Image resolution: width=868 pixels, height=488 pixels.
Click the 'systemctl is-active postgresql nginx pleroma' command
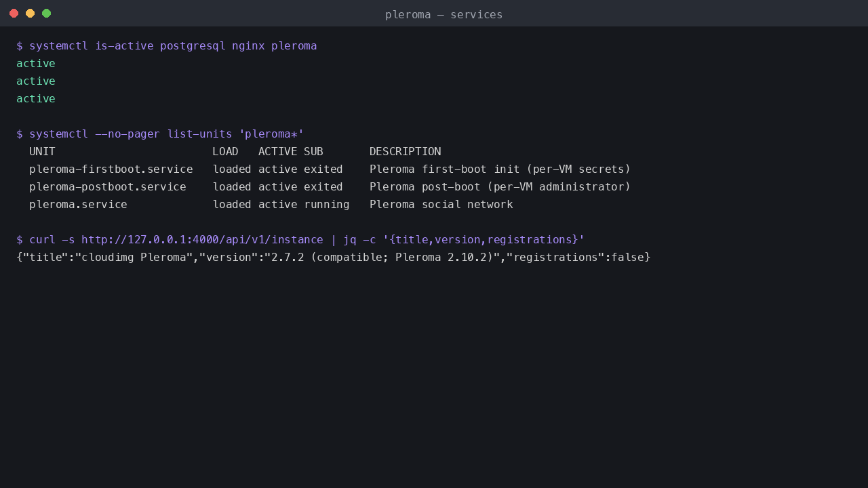(173, 46)
